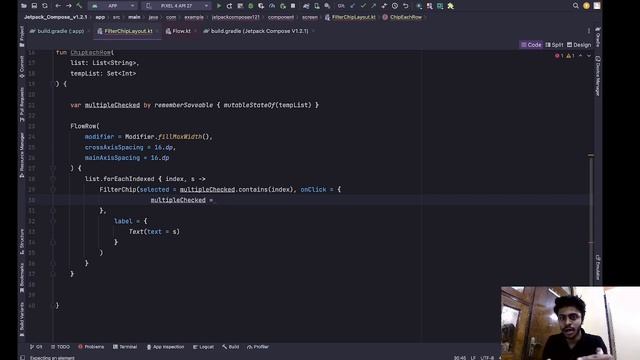Image resolution: width=640 pixels, height=360 pixels.
Task: Click the ChipEachRow breadcrumb
Action: (402, 17)
